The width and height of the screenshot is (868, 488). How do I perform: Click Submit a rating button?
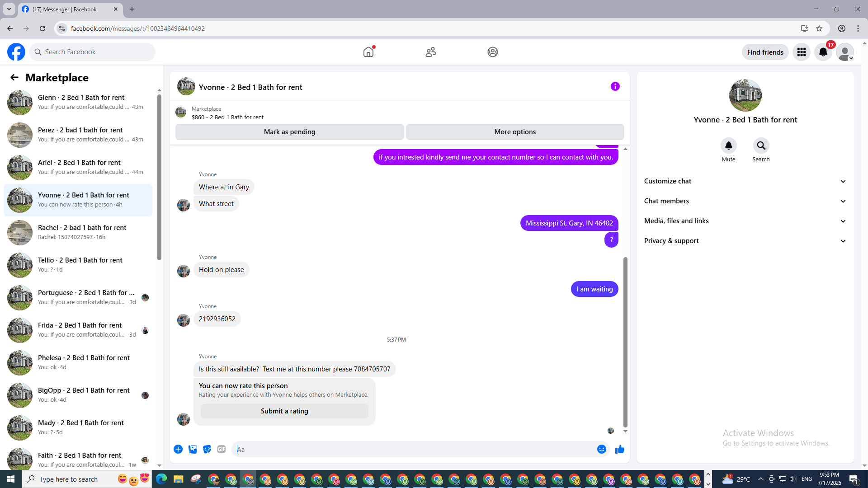(284, 411)
